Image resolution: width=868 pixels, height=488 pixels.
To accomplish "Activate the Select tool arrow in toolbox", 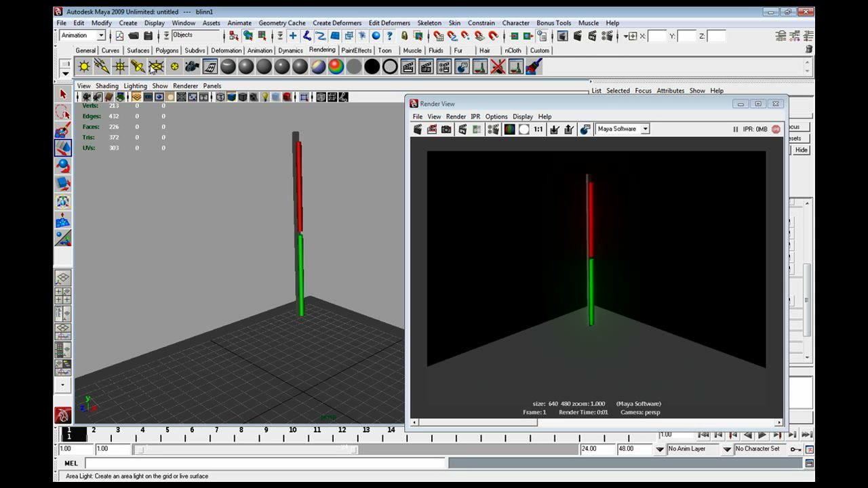I will (63, 95).
